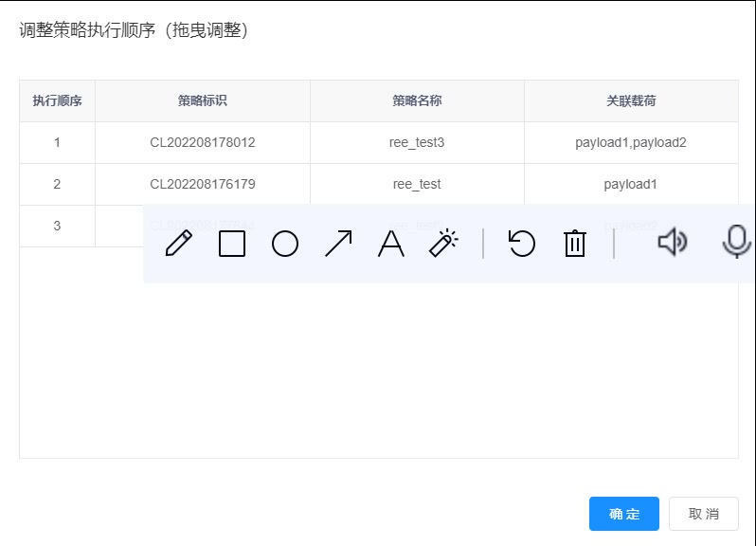Screen dimensions: 756x546
Task: Select the text annotation tool
Action: coord(391,244)
